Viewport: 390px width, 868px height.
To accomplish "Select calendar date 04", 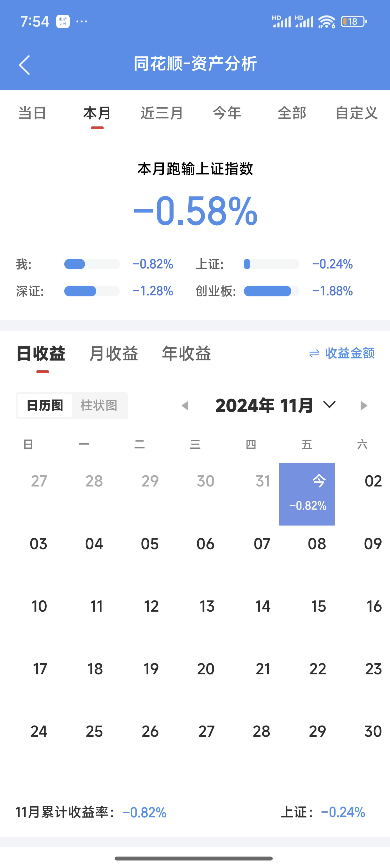I will (94, 544).
